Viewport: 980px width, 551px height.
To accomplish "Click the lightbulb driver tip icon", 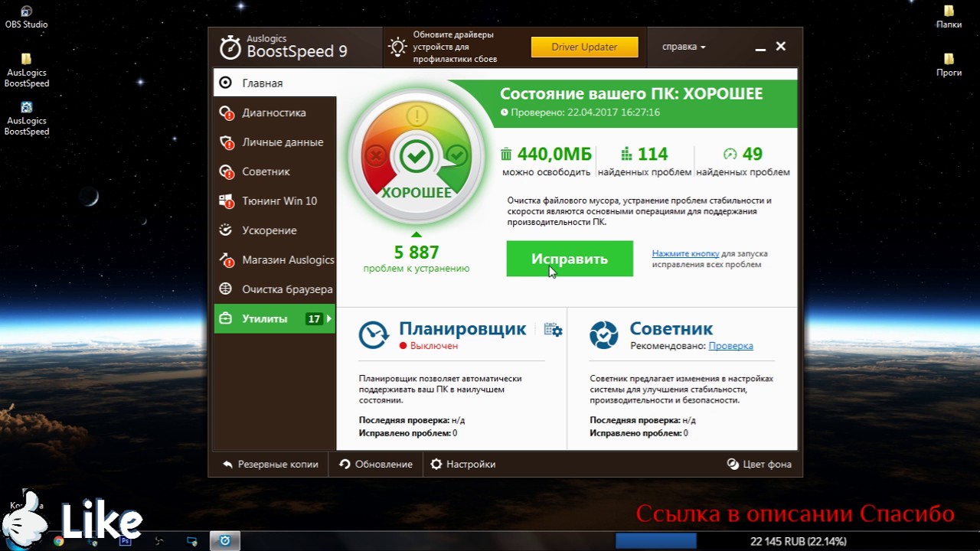I will pos(397,47).
